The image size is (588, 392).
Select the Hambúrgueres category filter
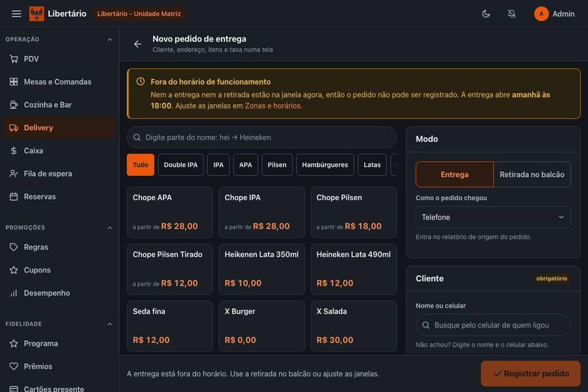click(325, 165)
